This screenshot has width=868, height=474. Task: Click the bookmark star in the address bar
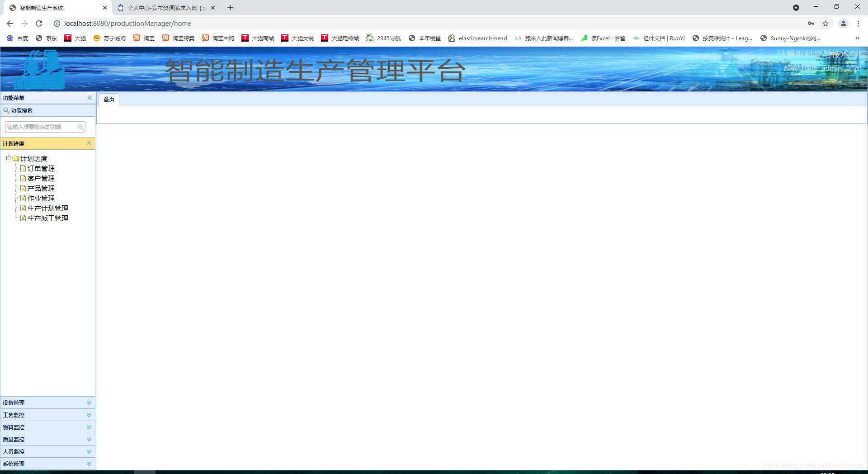[x=826, y=23]
